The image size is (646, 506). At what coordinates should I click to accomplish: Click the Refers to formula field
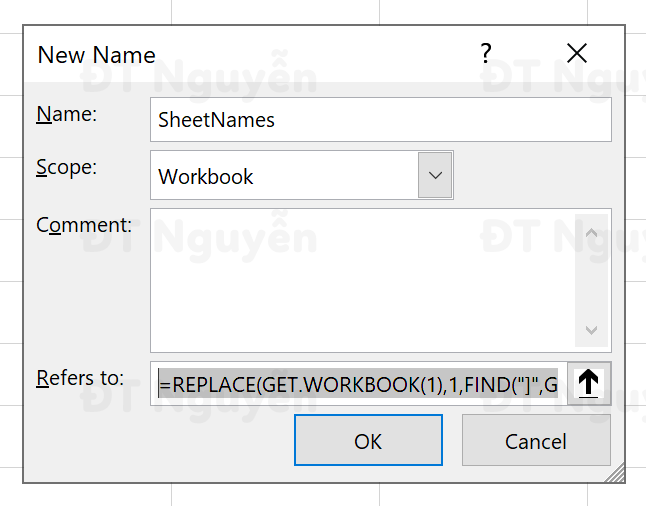click(x=358, y=384)
